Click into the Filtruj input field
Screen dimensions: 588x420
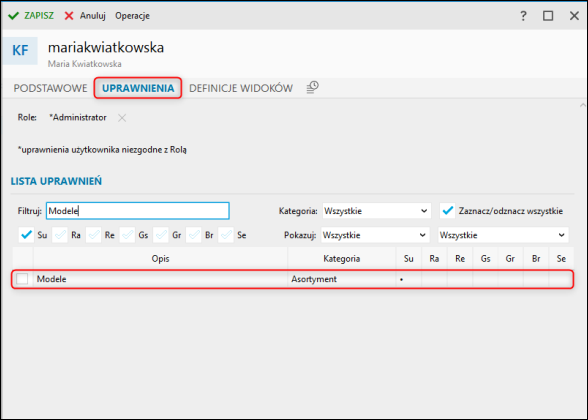pyautogui.click(x=138, y=211)
